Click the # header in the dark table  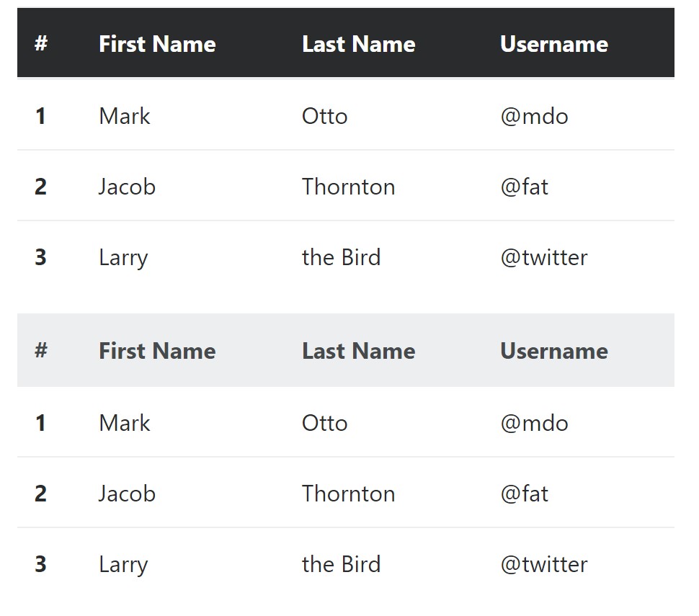point(41,43)
